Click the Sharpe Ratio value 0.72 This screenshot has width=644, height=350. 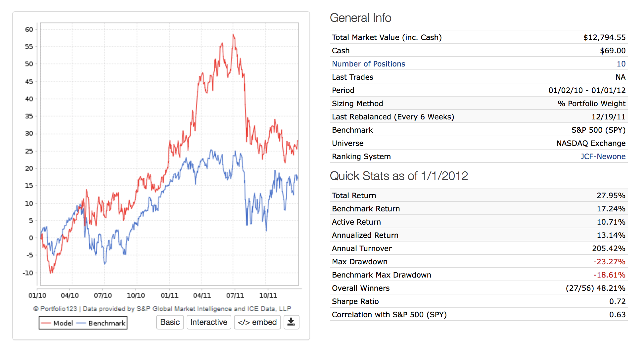[617, 301]
